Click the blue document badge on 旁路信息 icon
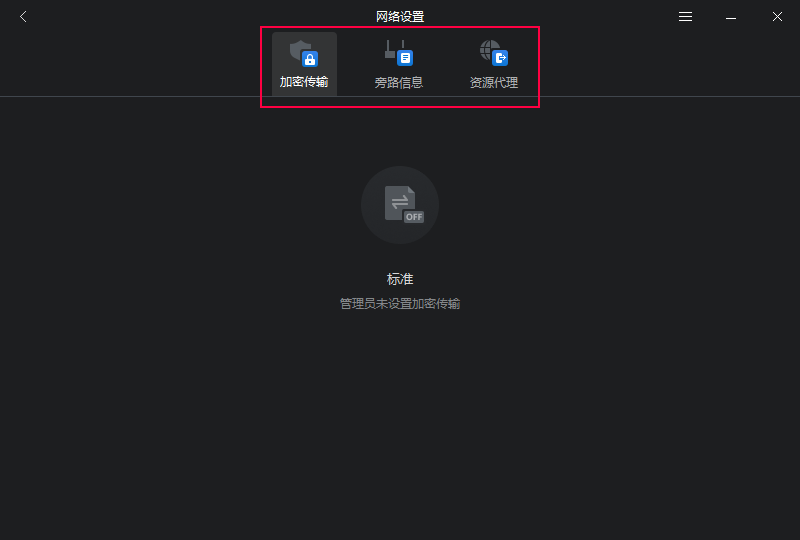The height and width of the screenshot is (540, 800). pos(405,58)
